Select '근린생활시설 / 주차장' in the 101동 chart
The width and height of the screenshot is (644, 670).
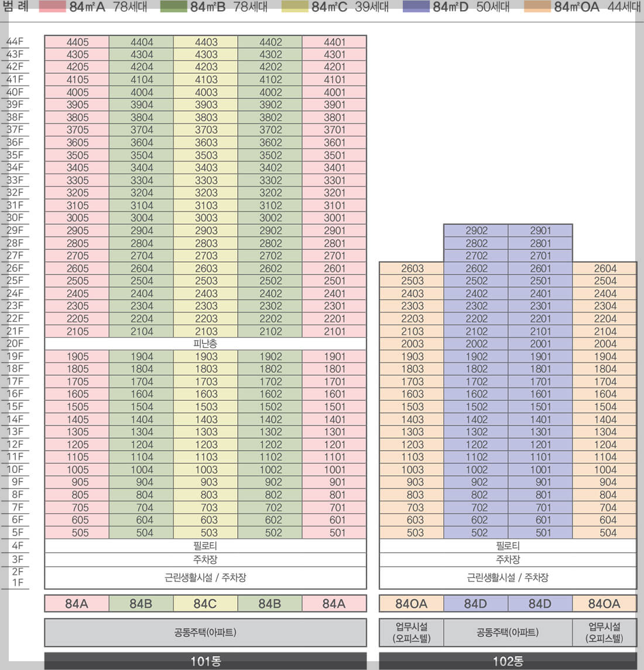tap(205, 578)
